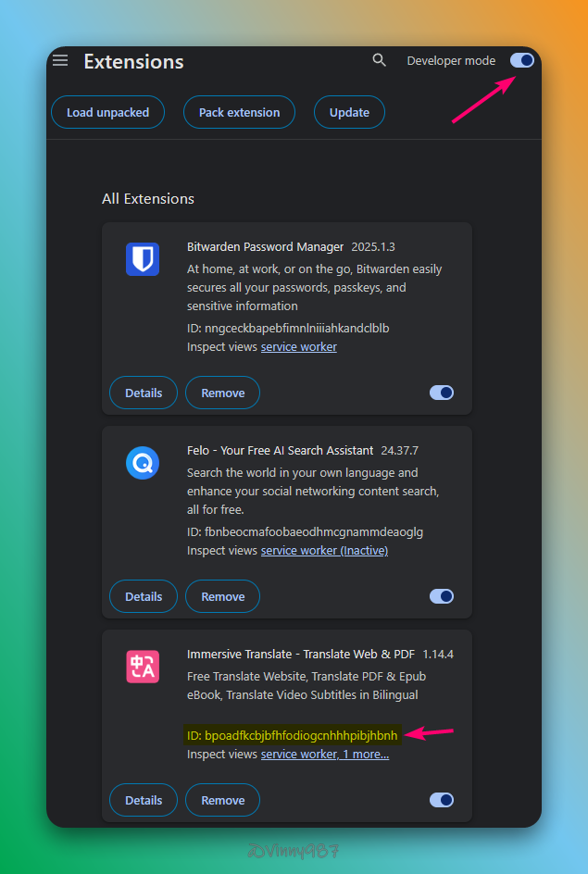
Task: Click the Load unpacked button
Action: pos(107,112)
